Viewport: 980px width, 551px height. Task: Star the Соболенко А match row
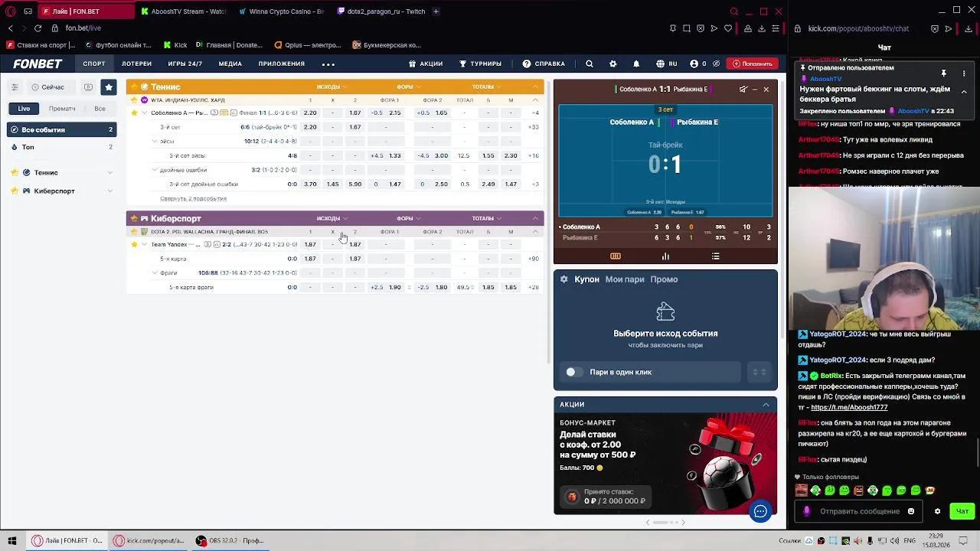[134, 112]
